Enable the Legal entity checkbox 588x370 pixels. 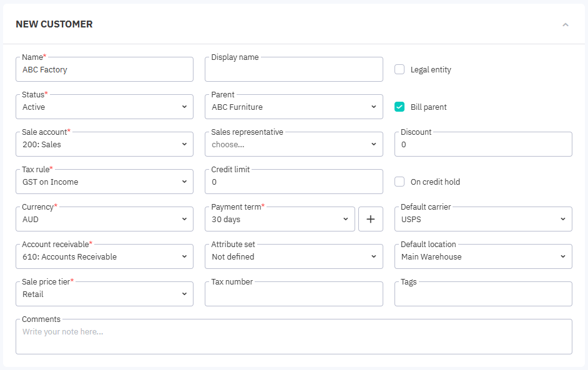tap(399, 70)
